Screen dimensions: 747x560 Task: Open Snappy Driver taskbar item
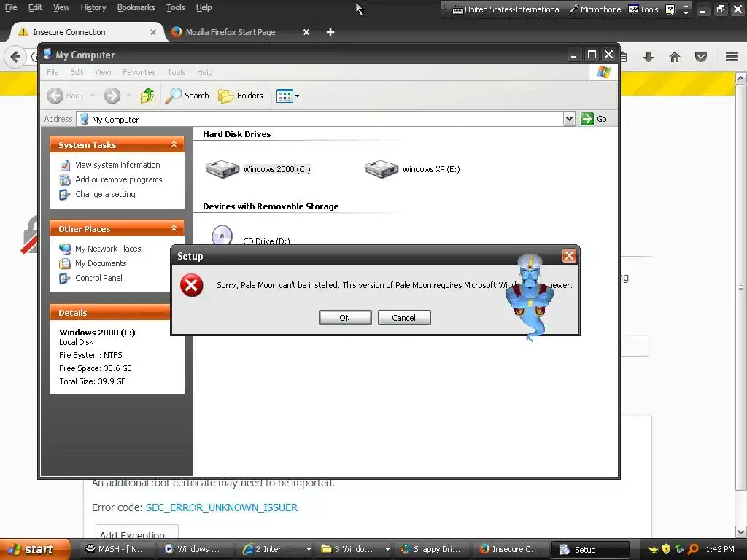433,550
